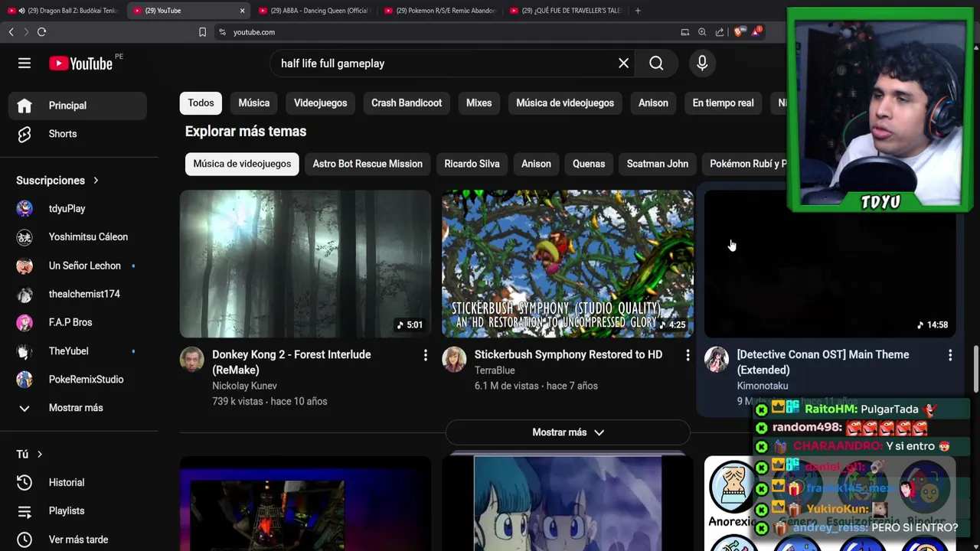The width and height of the screenshot is (980, 551).
Task: Select the Crash Bandicoot filter chip
Action: point(407,103)
